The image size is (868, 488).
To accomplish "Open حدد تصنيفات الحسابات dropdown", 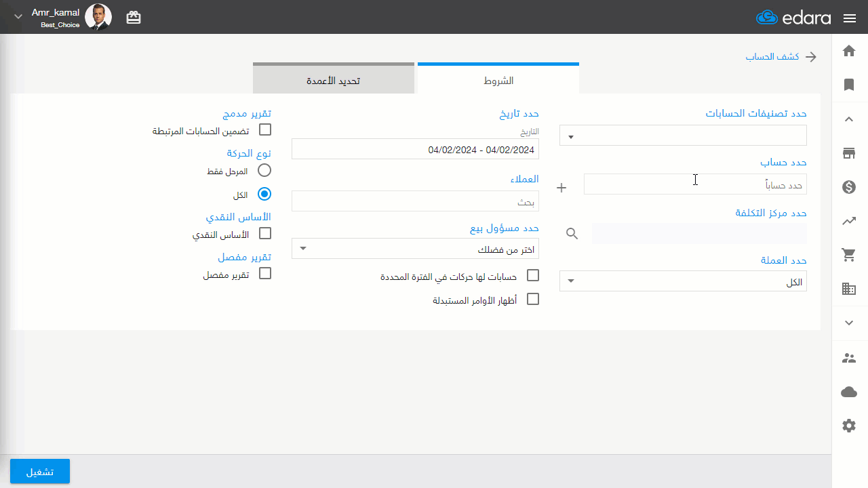I will pyautogui.click(x=683, y=136).
